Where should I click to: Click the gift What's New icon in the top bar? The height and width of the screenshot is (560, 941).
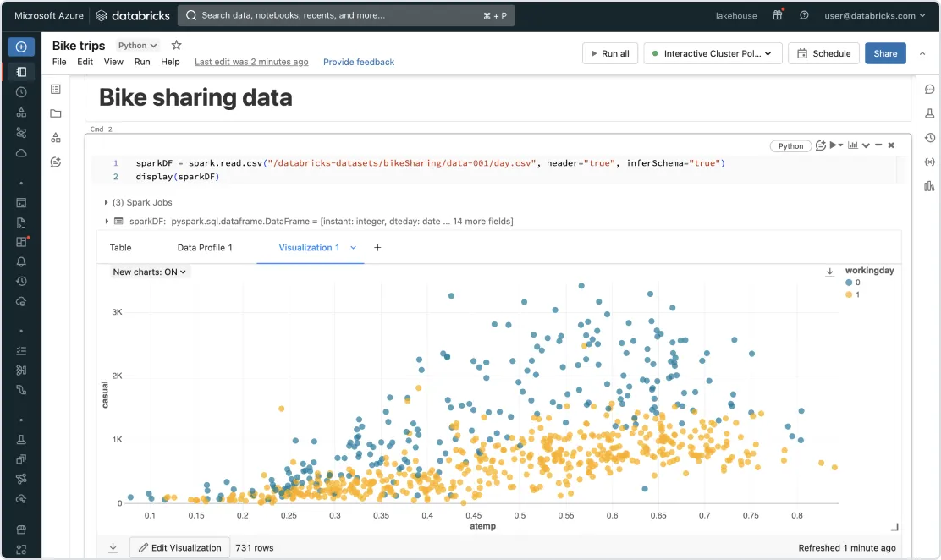tap(777, 14)
